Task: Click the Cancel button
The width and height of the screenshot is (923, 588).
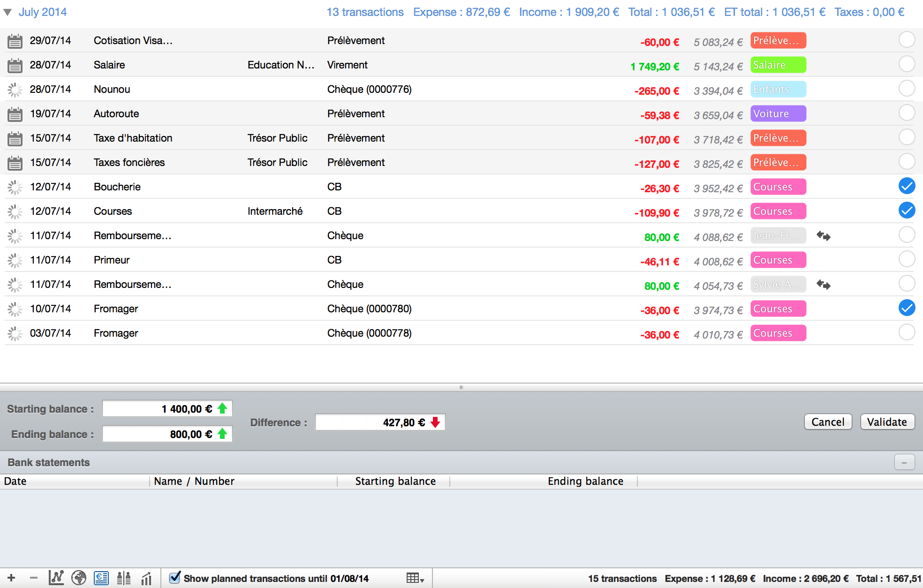Action: (x=828, y=422)
